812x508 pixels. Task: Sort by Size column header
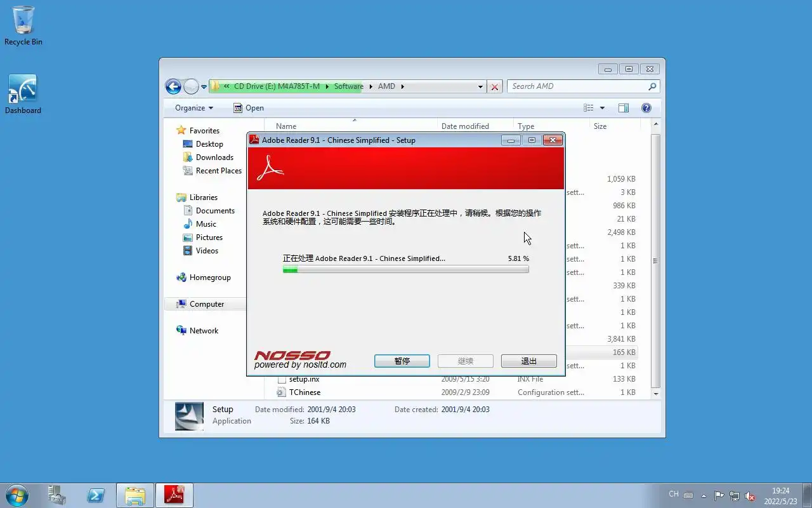point(614,126)
